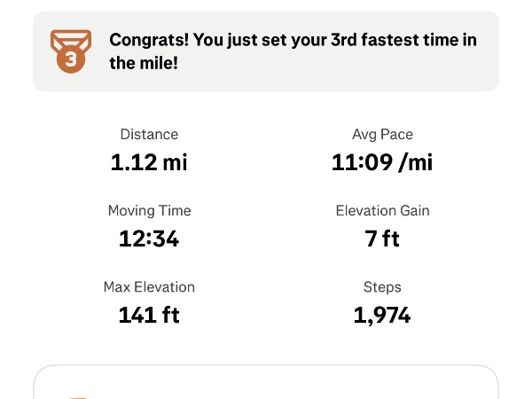
Task: Open the card below the stats
Action: pos(266,383)
